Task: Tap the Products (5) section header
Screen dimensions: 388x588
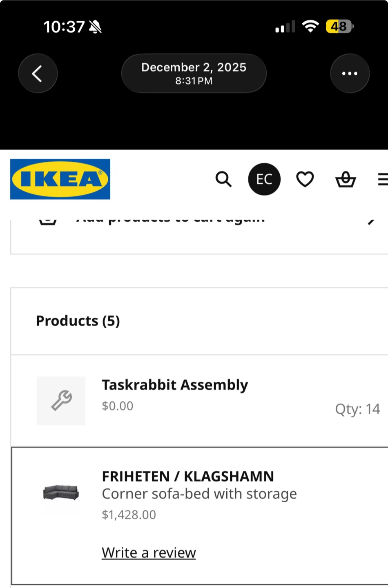Action: pos(78,321)
